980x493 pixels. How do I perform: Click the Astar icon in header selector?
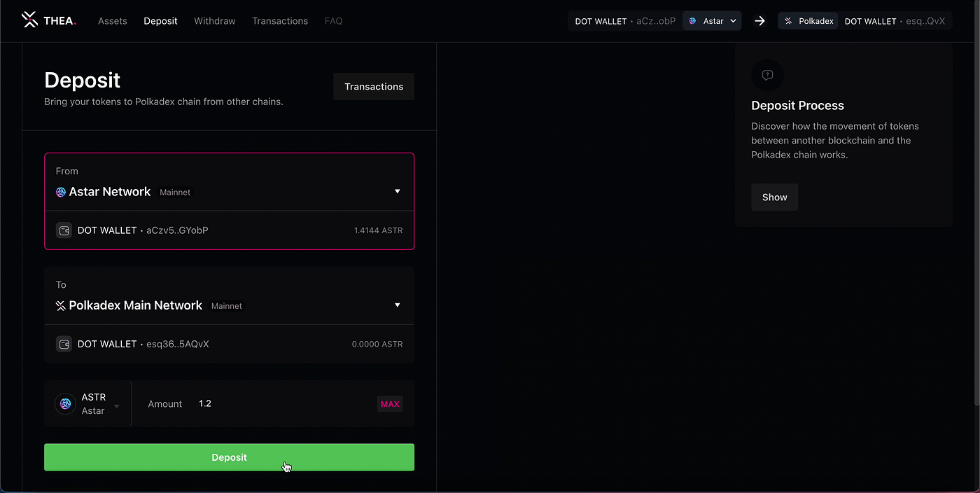(x=693, y=21)
